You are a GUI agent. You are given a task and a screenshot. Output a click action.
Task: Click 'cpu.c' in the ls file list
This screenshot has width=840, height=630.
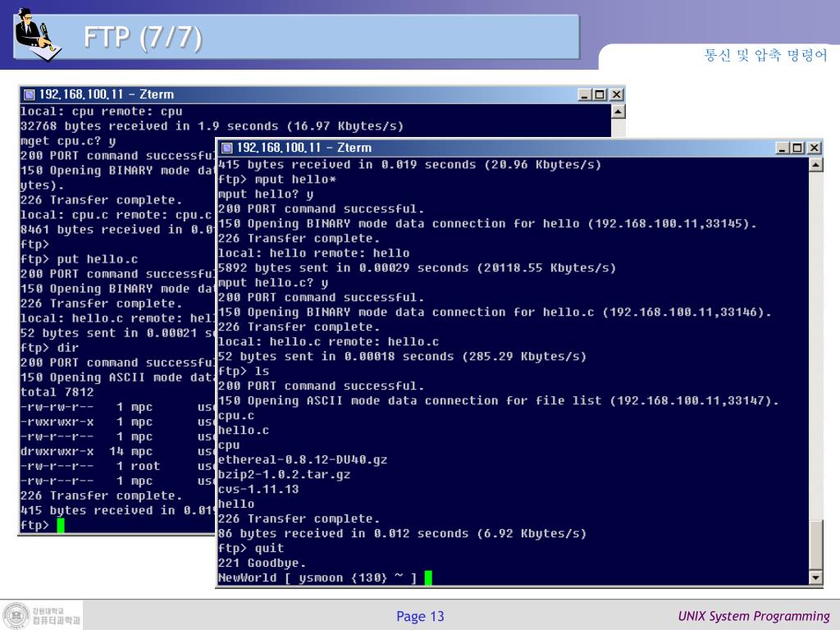pyautogui.click(x=236, y=416)
